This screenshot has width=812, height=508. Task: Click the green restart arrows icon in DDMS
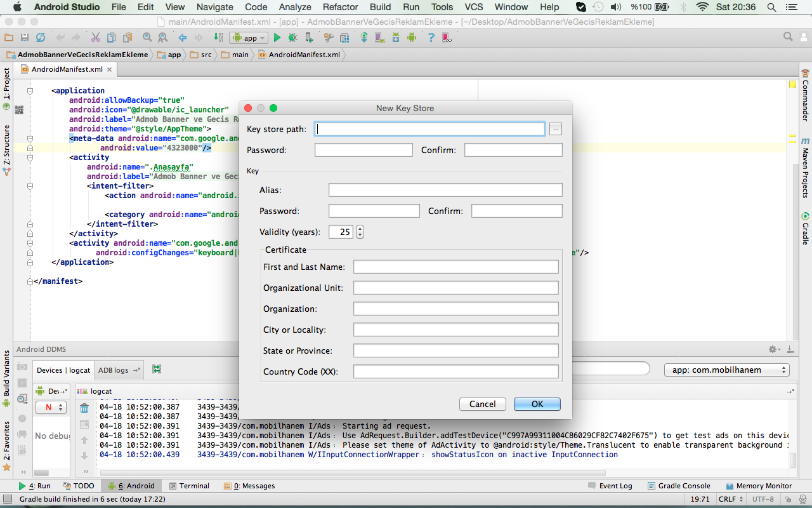157,369
